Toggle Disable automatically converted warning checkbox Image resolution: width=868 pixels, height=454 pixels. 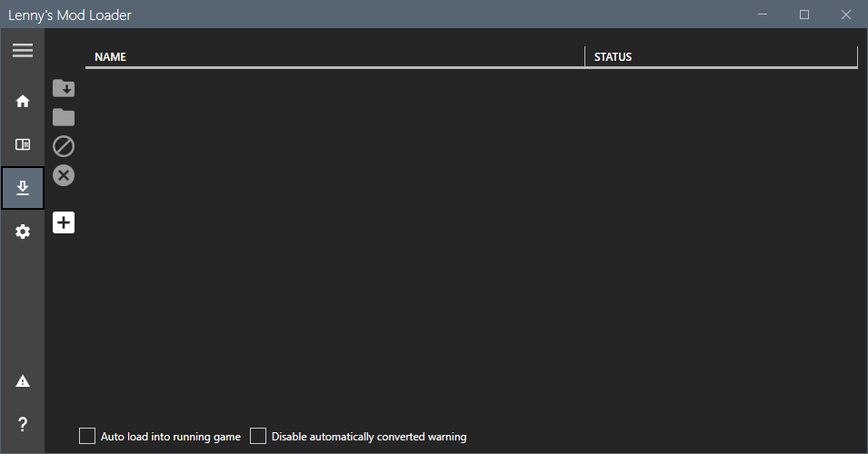click(258, 437)
